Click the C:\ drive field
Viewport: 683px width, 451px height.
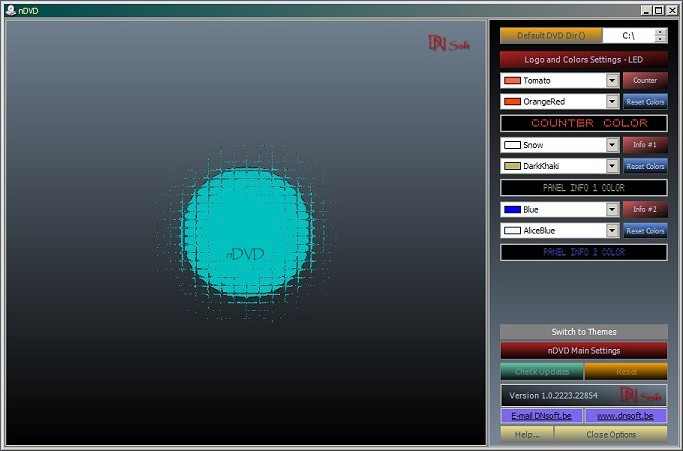point(629,36)
